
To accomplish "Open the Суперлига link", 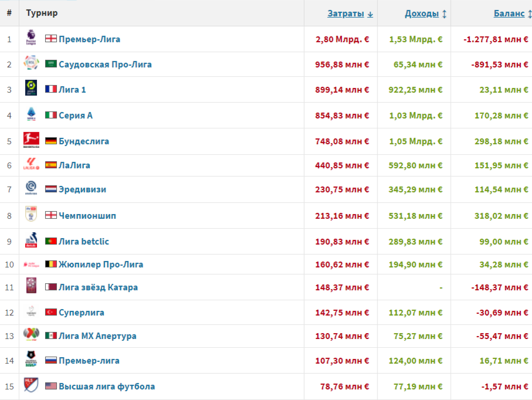I will pos(81,313).
